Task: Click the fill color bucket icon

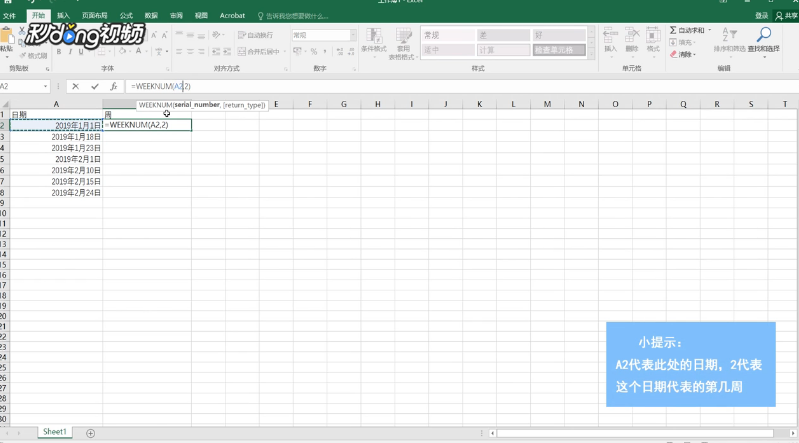Action: click(122, 51)
